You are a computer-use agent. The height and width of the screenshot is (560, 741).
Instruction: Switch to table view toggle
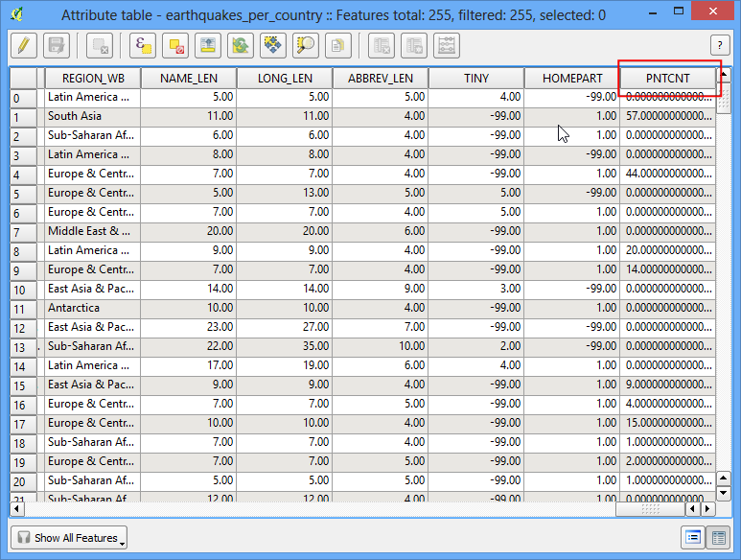click(x=718, y=537)
